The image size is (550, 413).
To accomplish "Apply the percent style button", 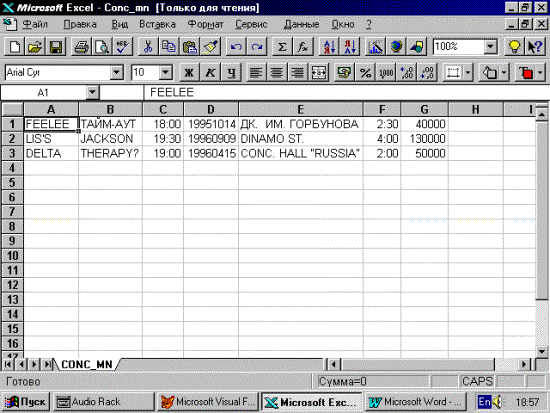I will [x=365, y=73].
